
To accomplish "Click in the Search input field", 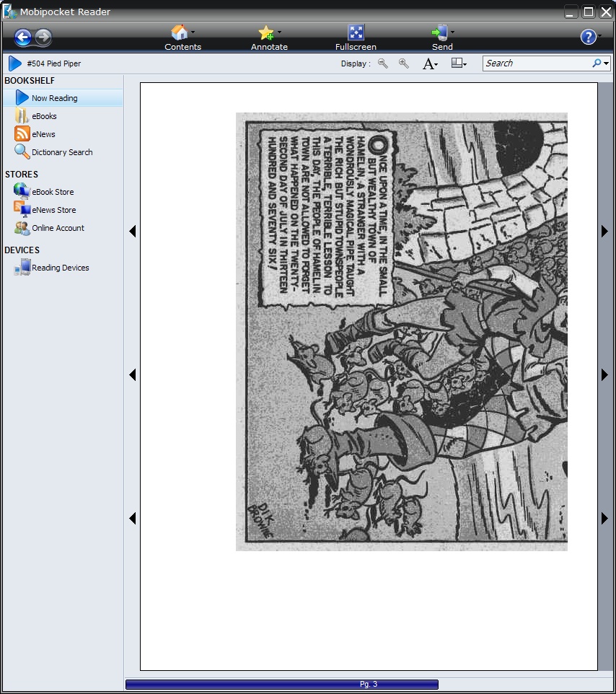I will [537, 63].
